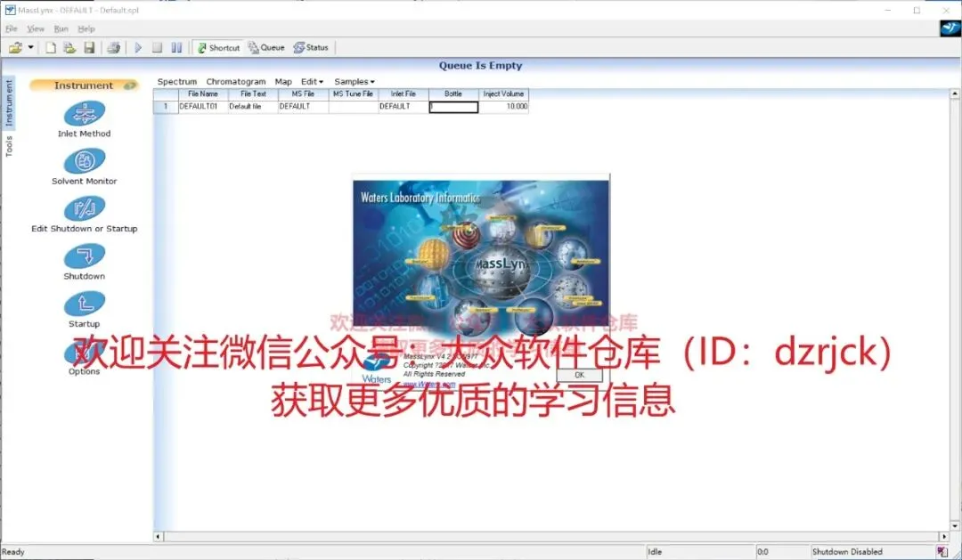
Task: Select the Instrument vertical tab
Action: 9,103
